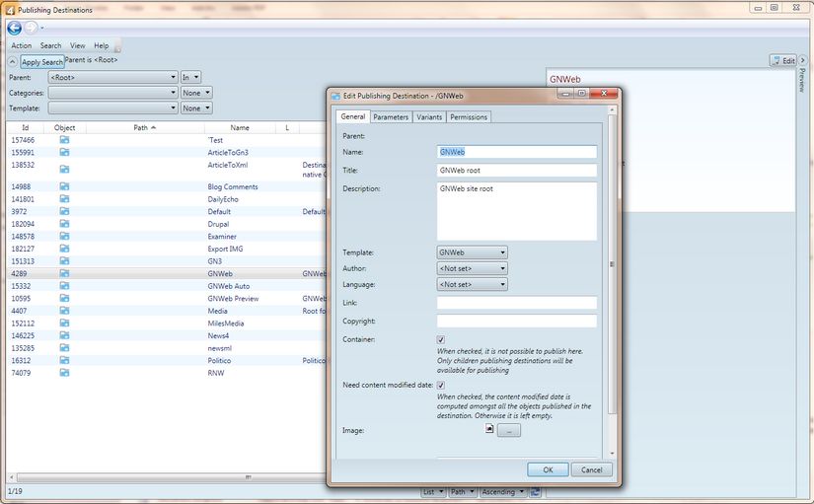Expand the Preview side panel arrow
The height and width of the screenshot is (504, 814).
[802, 60]
